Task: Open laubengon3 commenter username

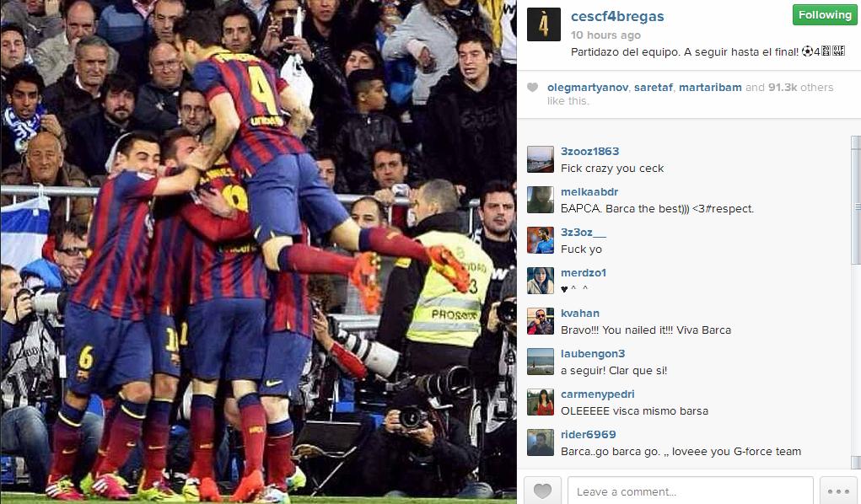Action: 593,354
